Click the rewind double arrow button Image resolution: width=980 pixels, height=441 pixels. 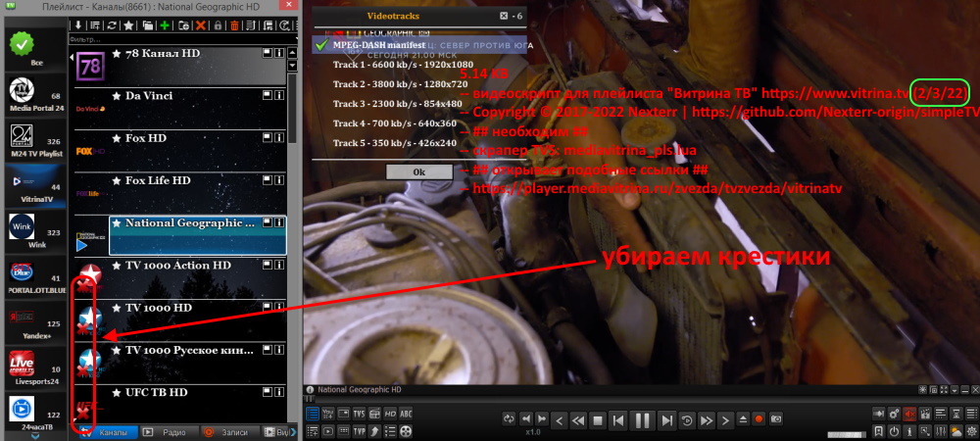(578, 420)
